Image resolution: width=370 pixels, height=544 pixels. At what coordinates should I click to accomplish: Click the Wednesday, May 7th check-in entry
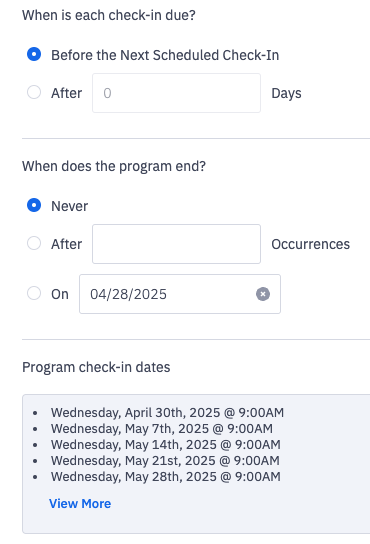(162, 428)
